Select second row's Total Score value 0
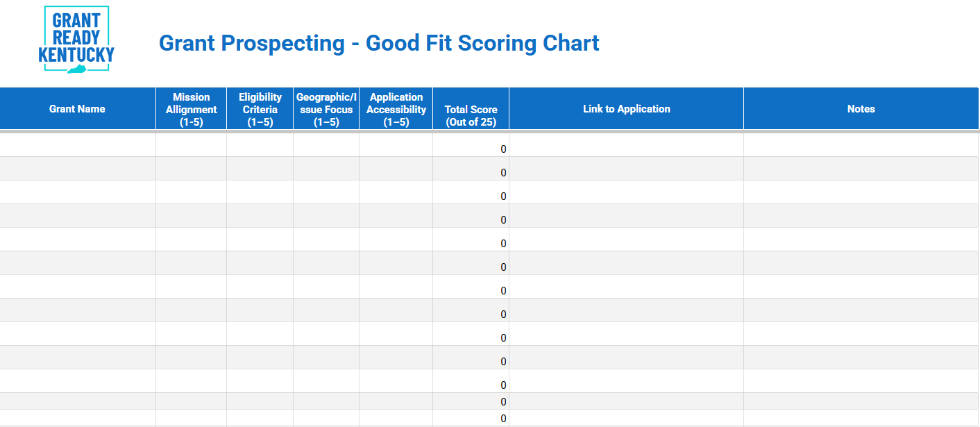The height and width of the screenshot is (427, 980). coord(504,173)
